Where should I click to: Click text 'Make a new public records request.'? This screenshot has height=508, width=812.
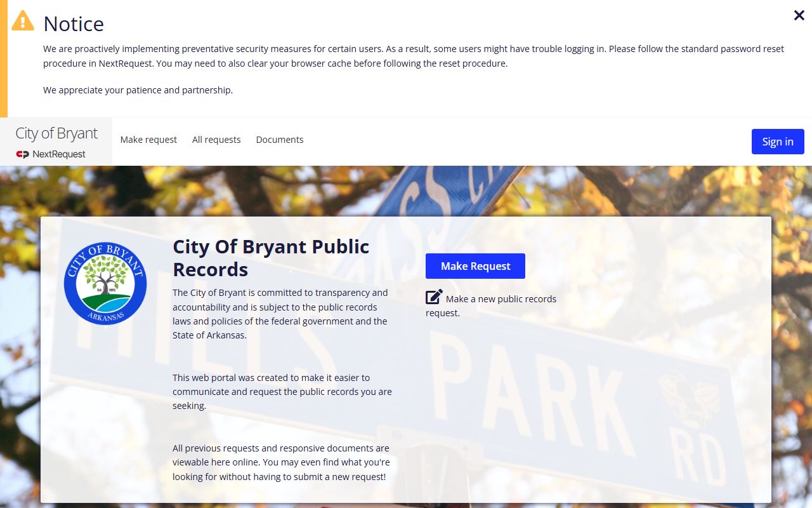click(x=491, y=306)
